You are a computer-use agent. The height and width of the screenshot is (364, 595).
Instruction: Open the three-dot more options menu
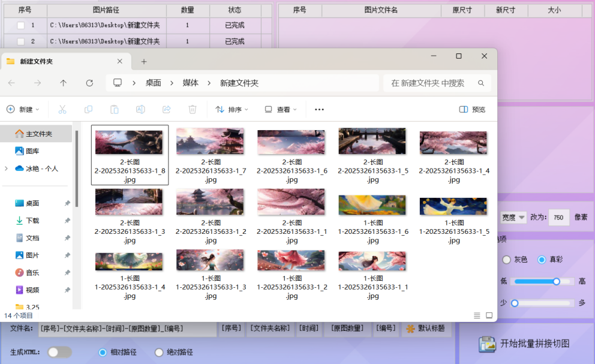click(319, 109)
